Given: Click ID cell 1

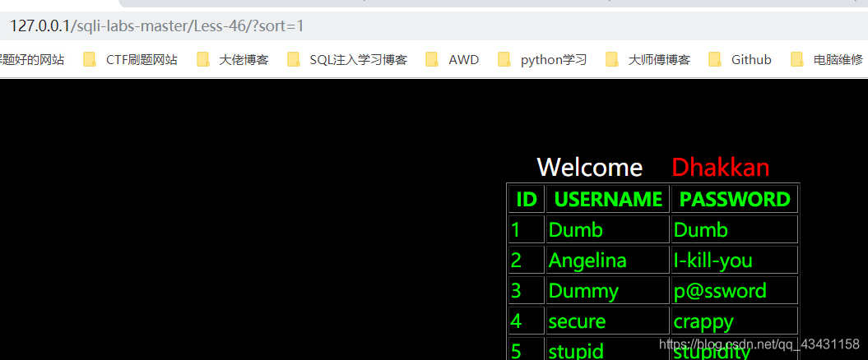Looking at the screenshot, I should point(527,229).
